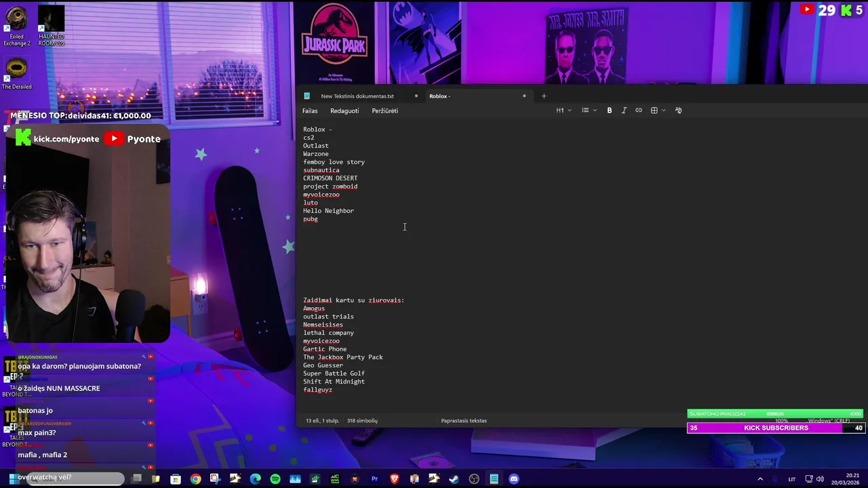Click the clear formatting icon
Screen dimensions: 868x488
click(x=678, y=110)
